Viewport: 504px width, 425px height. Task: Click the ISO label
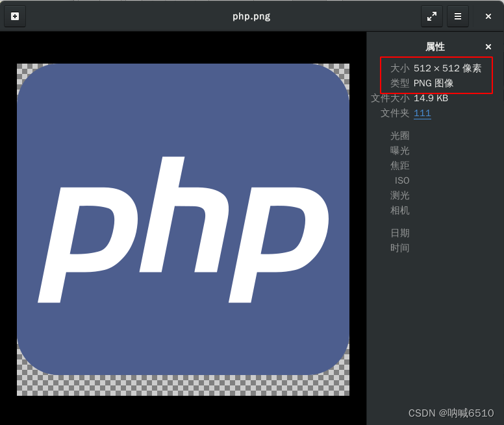click(402, 181)
